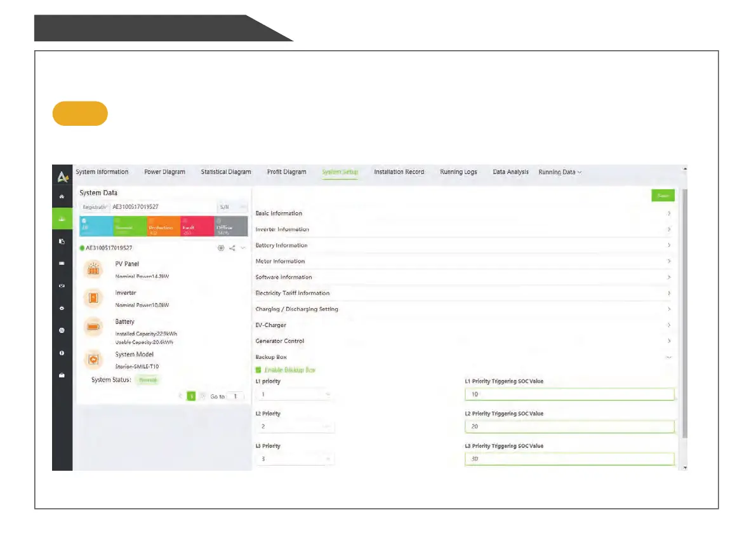
Task: Expand Basic Information section
Action: 463,213
